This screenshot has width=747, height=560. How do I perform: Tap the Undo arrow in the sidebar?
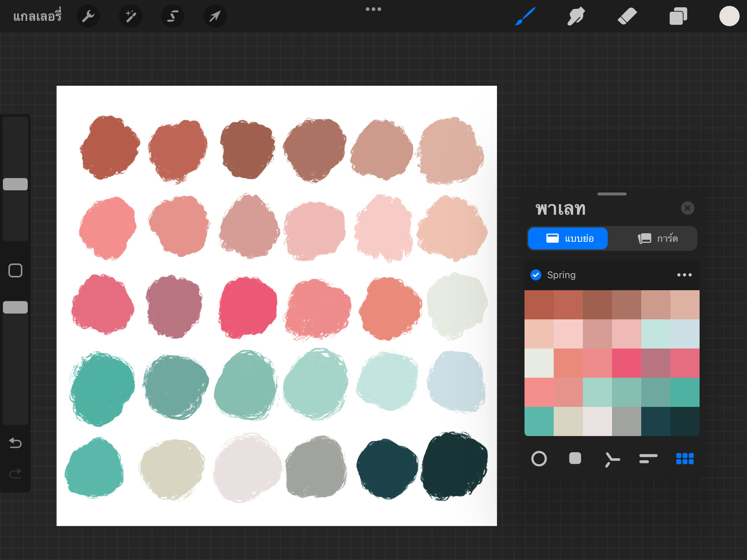coord(15,443)
